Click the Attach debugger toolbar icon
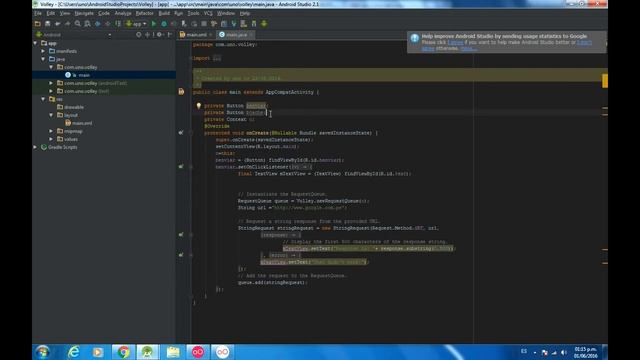Screen dimensions: 640x360 click(x=184, y=24)
